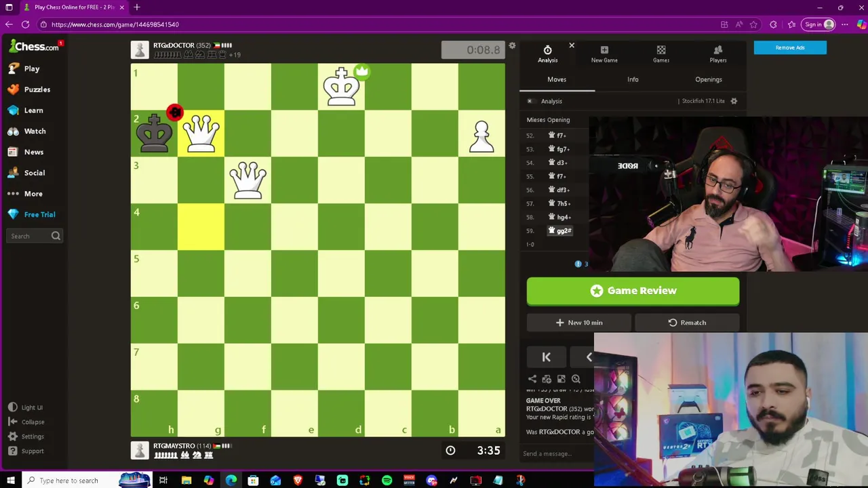Switch to the Moves tab
Viewport: 868px width, 488px height.
tap(557, 79)
